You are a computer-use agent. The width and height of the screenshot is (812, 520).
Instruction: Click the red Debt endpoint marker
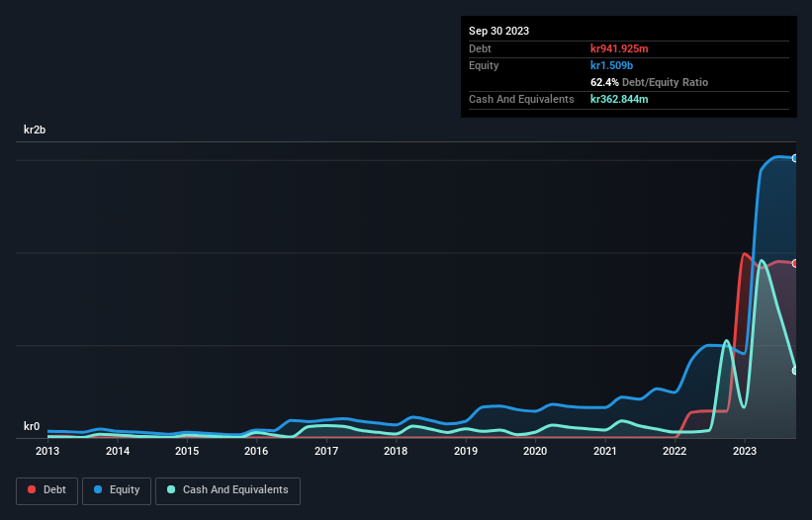click(795, 263)
